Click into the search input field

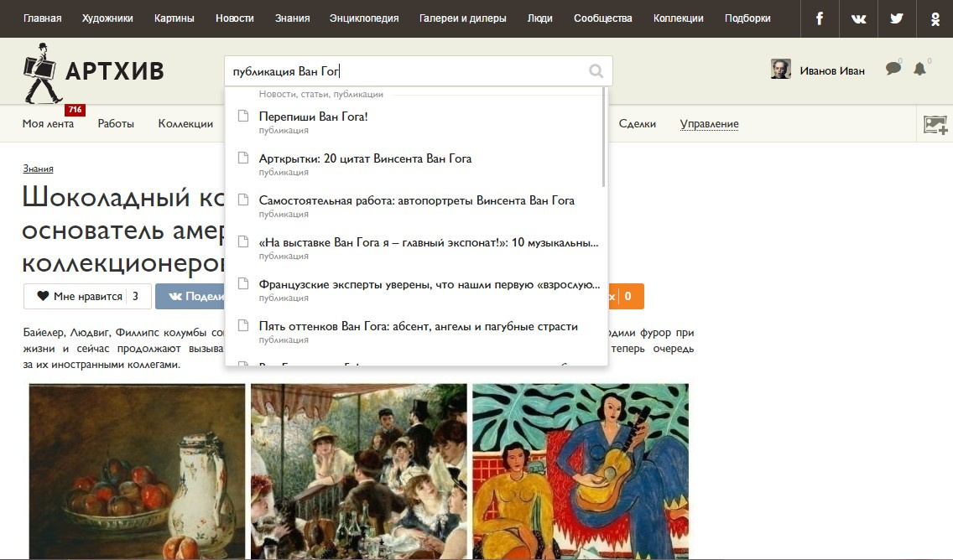[x=403, y=71]
